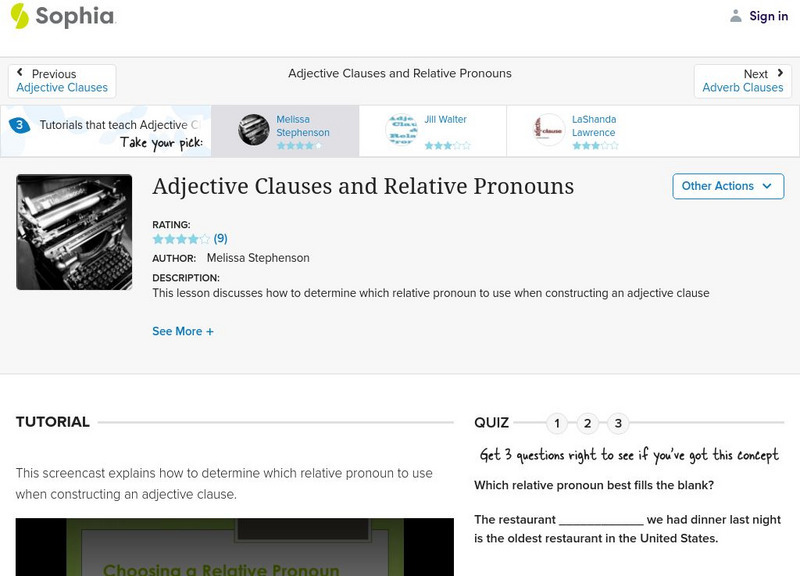Go to Previous Adjective Clauses
Image resolution: width=800 pixels, height=576 pixels.
pos(62,80)
